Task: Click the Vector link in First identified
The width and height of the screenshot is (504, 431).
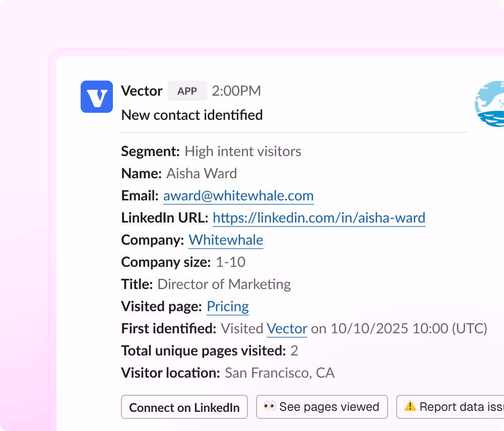Action: (x=287, y=329)
